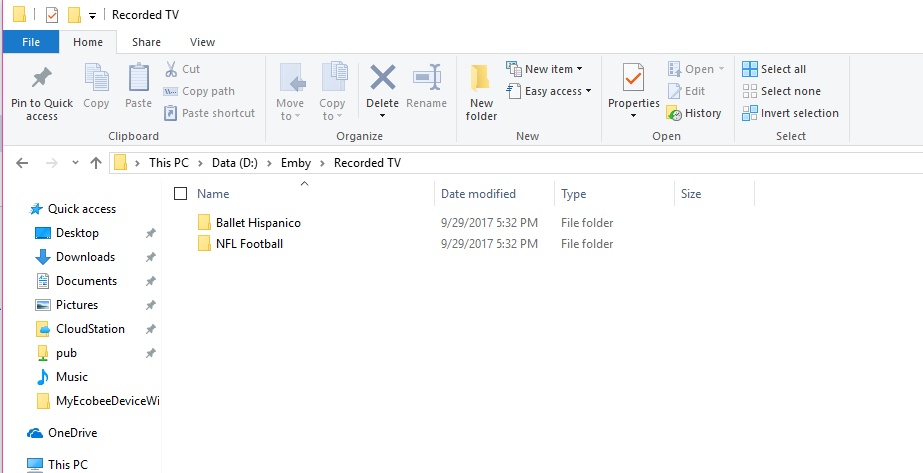This screenshot has height=473, width=923.
Task: Click the Delete X icon
Action: [383, 78]
